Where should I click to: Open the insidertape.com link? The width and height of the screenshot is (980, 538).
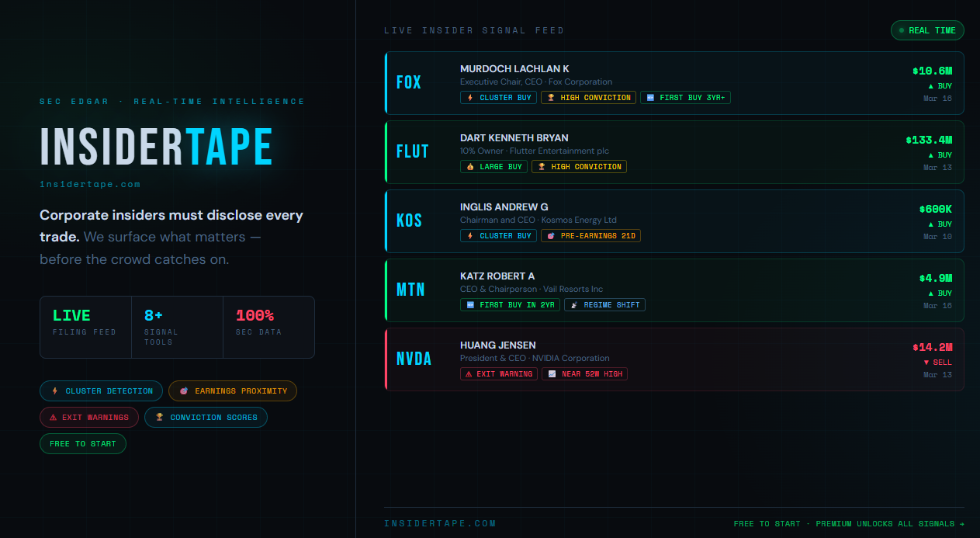coord(90,184)
